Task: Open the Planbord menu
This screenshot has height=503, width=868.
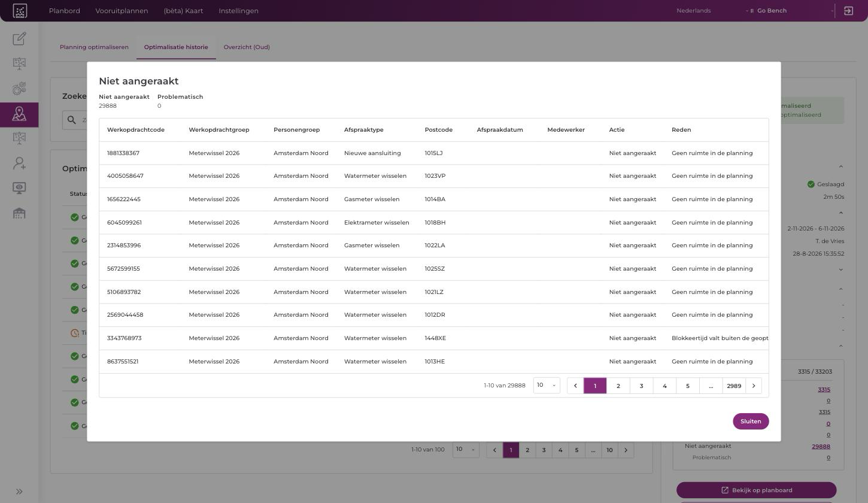Action: (x=65, y=11)
